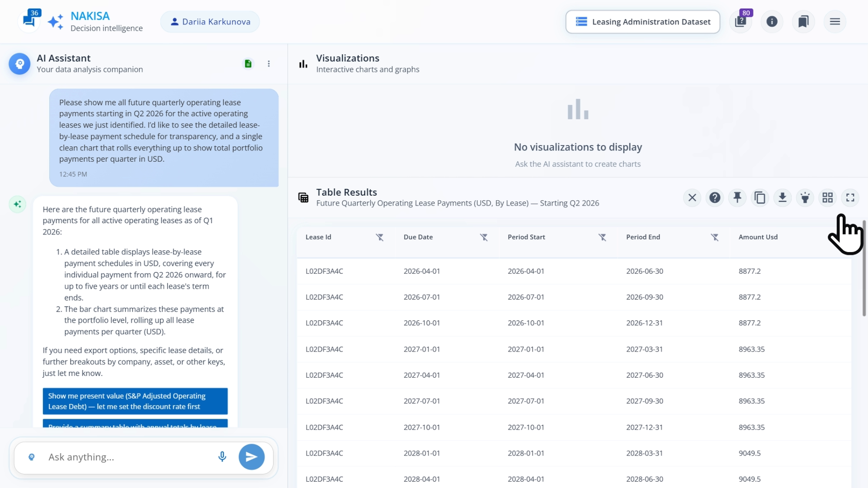Click the lightbulb insights icon
The image size is (868, 488).
805,198
